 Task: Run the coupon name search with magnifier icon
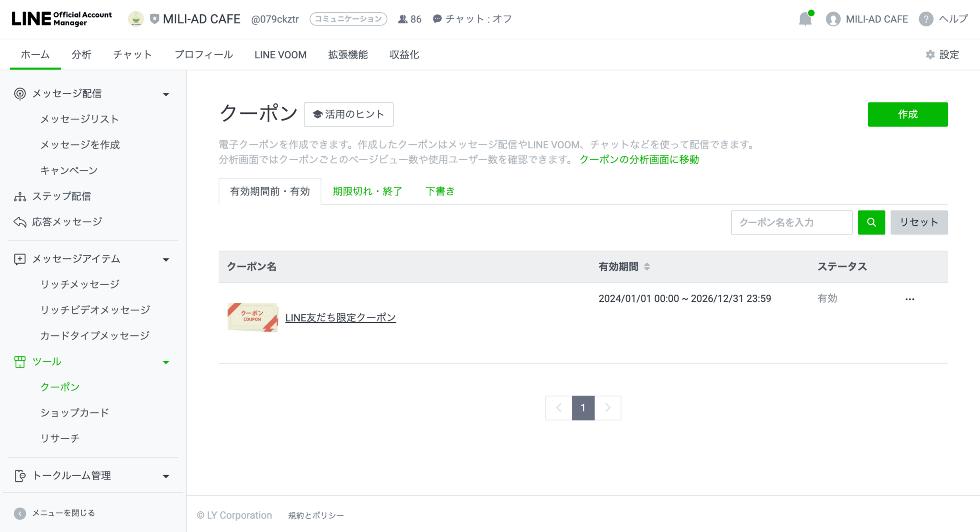point(871,222)
